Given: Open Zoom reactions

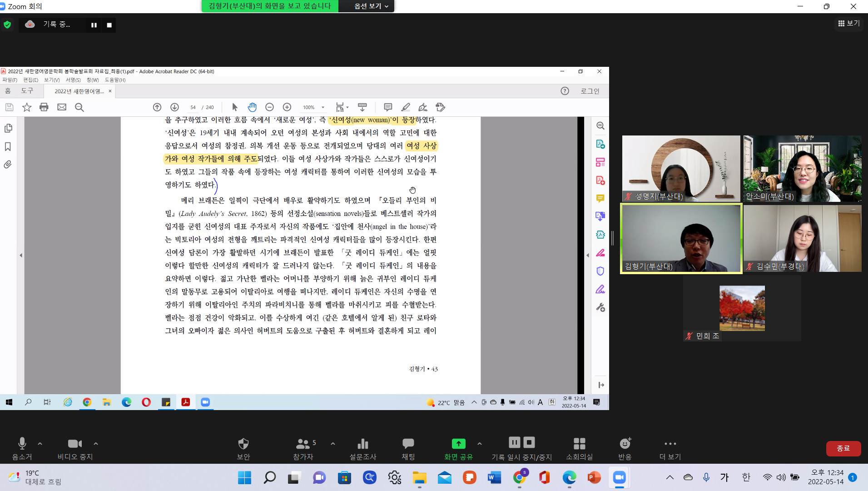Looking at the screenshot, I should click(625, 448).
